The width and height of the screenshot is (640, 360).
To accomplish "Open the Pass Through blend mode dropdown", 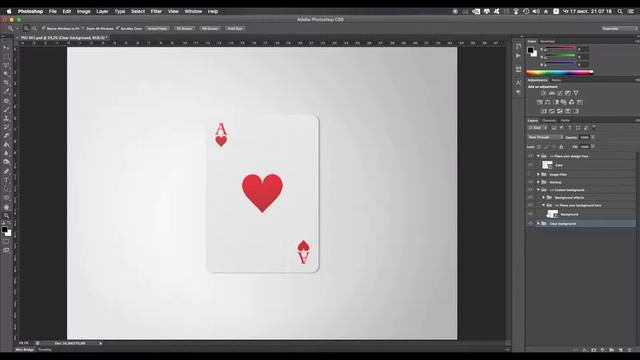I will click(545, 137).
